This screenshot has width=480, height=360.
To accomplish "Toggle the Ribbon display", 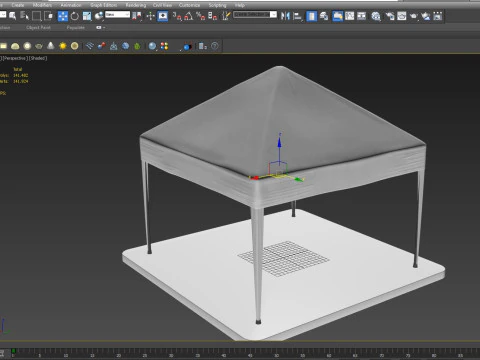I will tap(337, 16).
